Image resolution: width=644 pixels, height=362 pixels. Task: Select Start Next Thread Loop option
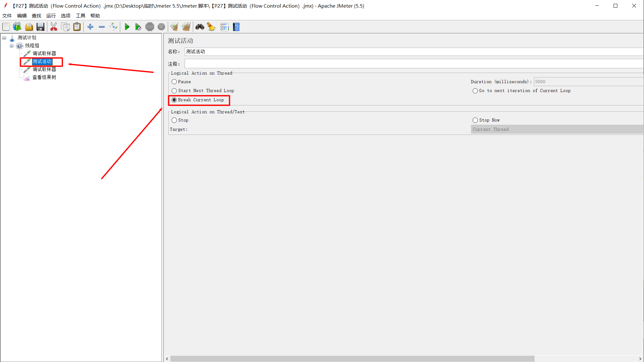coord(174,91)
